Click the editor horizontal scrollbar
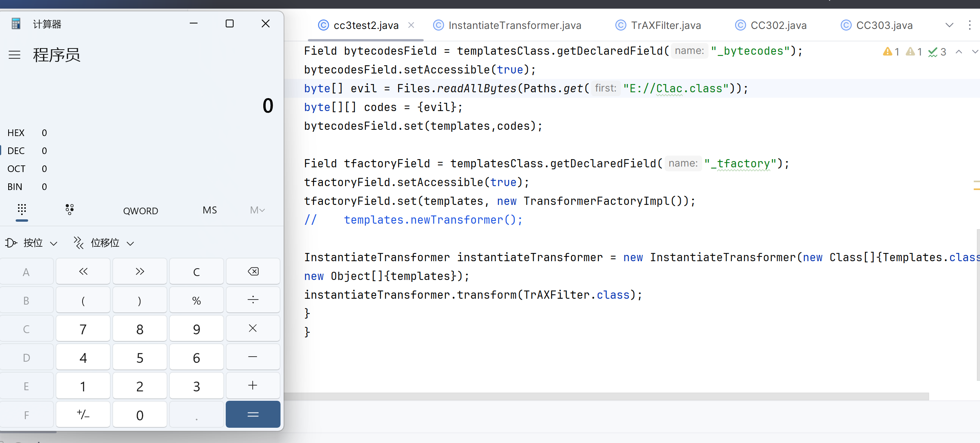Image resolution: width=980 pixels, height=443 pixels. [x=606, y=396]
